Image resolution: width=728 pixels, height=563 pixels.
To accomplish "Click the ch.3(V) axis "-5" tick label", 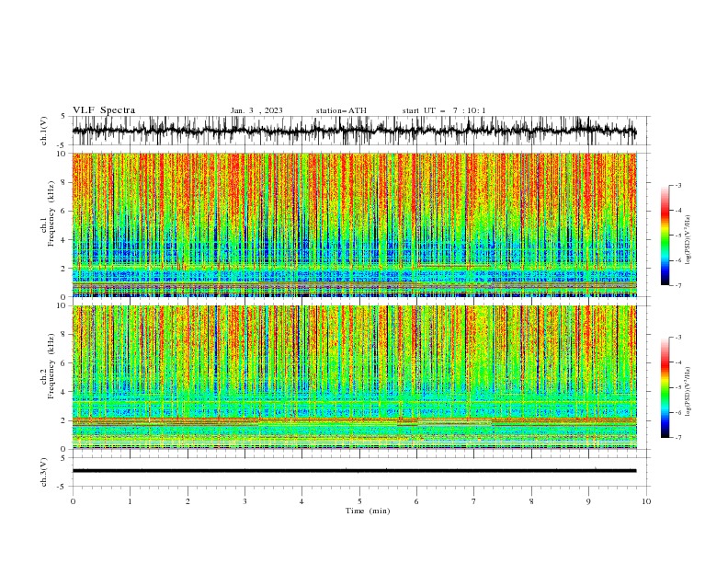I will click(62, 487).
